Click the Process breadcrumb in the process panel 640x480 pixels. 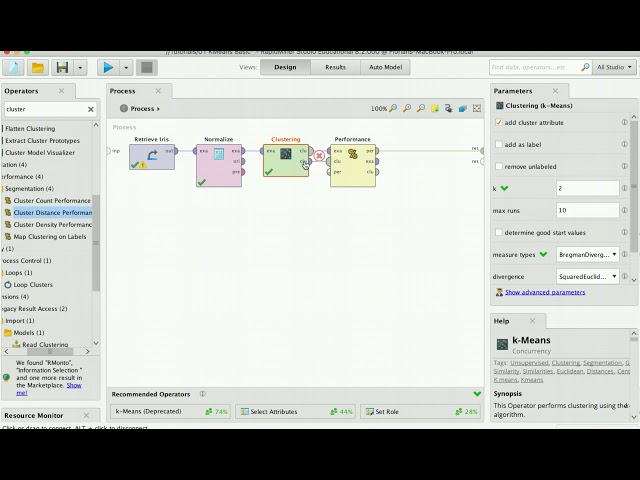tap(142, 109)
